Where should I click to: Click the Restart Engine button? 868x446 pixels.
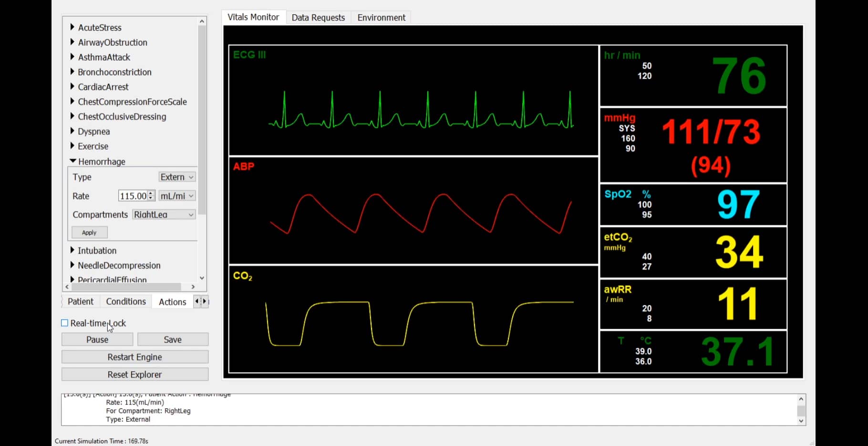click(135, 356)
